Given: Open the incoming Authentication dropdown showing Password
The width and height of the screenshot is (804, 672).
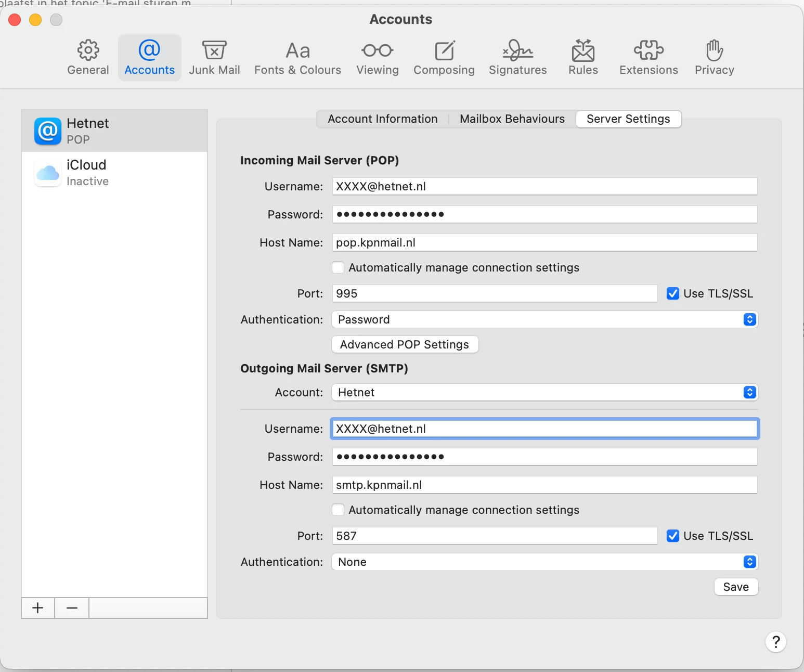Looking at the screenshot, I should (x=544, y=319).
